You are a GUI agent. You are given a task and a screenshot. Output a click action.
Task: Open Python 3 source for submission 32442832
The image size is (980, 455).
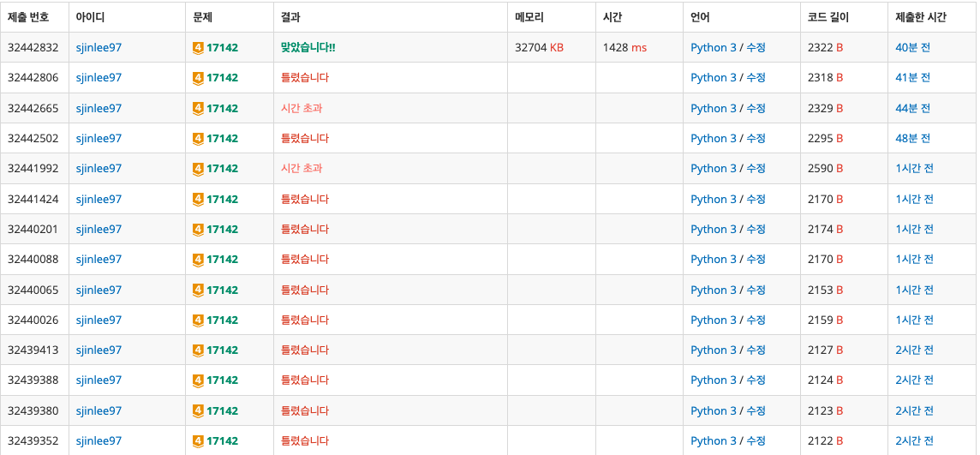point(713,47)
